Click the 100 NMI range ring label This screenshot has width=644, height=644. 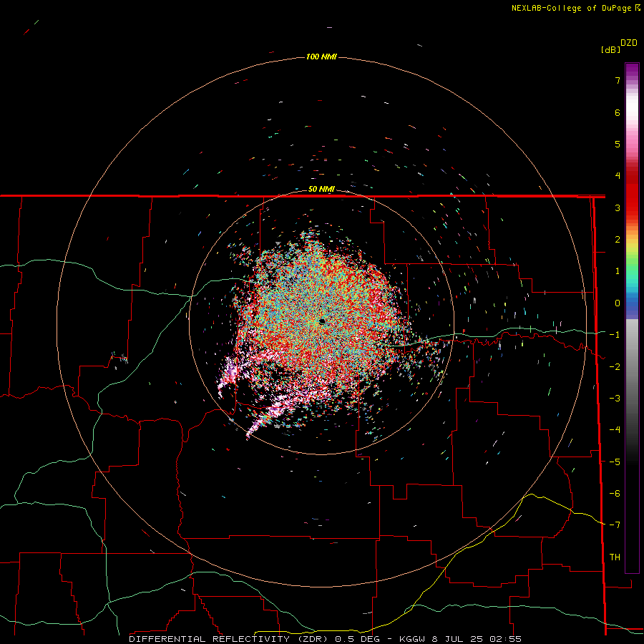click(321, 57)
